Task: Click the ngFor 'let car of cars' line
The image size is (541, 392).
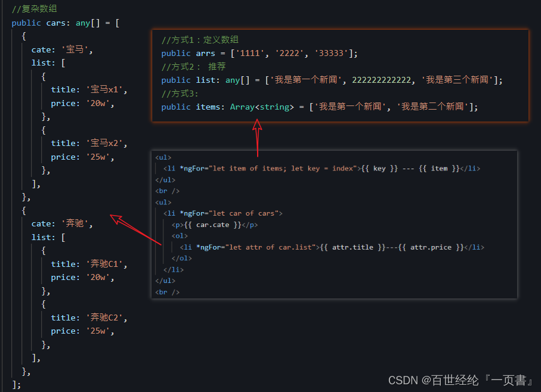Action: tap(223, 213)
